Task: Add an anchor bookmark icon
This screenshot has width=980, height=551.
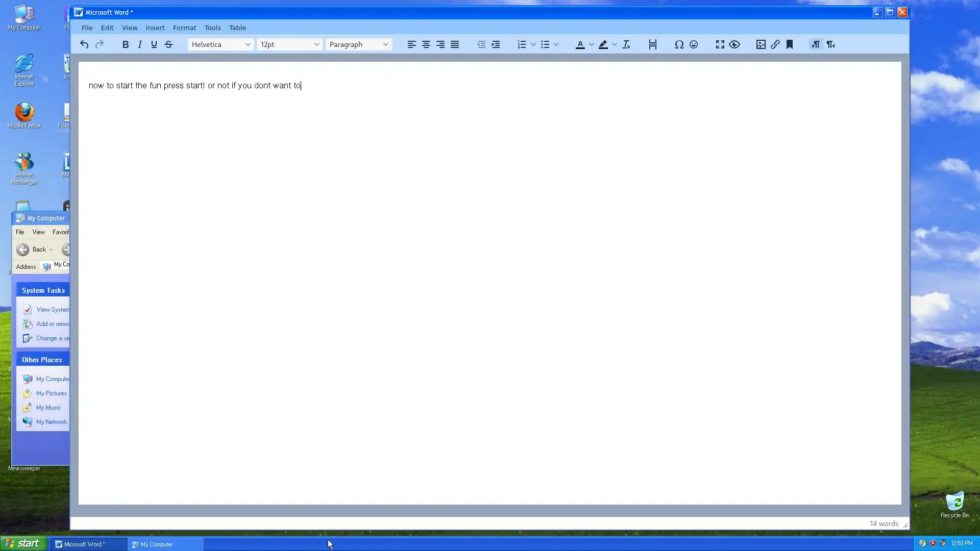Action: pyautogui.click(x=789, y=44)
